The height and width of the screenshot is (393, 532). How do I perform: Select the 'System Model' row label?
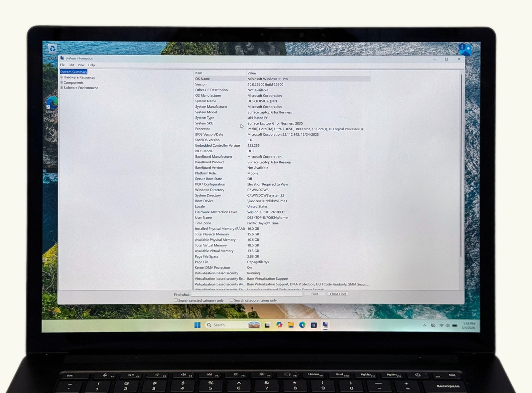click(206, 112)
